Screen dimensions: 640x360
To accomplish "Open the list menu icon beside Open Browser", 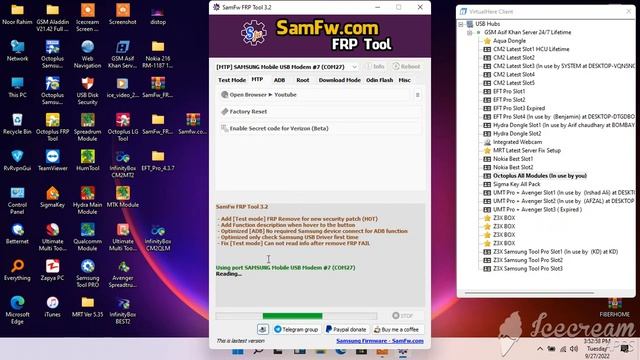I will (x=417, y=95).
